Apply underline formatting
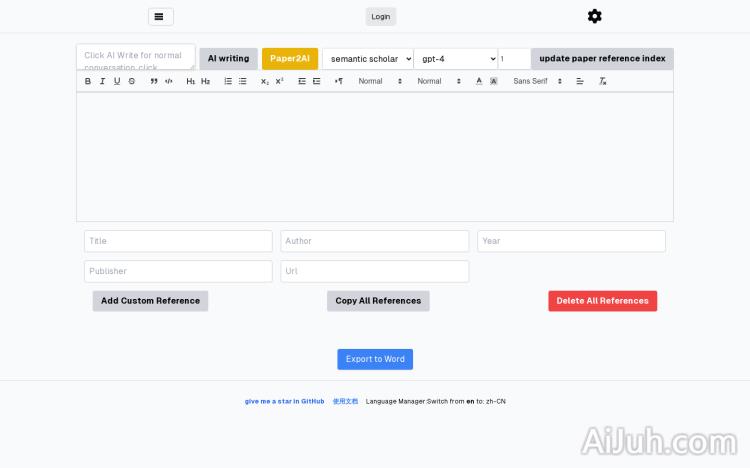750x468 pixels. pyautogui.click(x=117, y=81)
